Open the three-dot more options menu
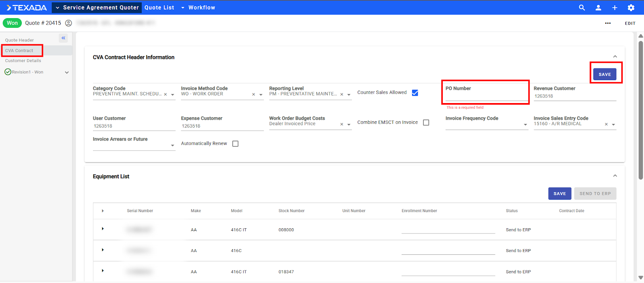644x283 pixels. tap(608, 23)
